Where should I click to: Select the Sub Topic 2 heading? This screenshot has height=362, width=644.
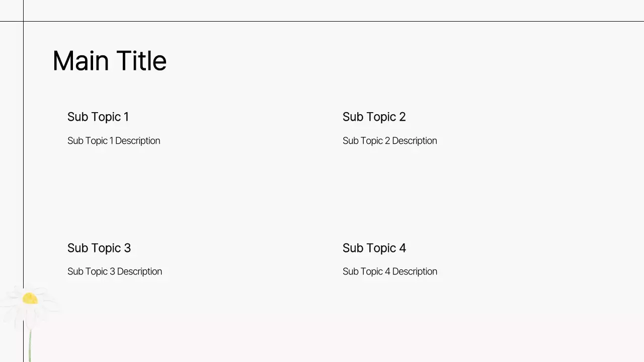pos(374,117)
